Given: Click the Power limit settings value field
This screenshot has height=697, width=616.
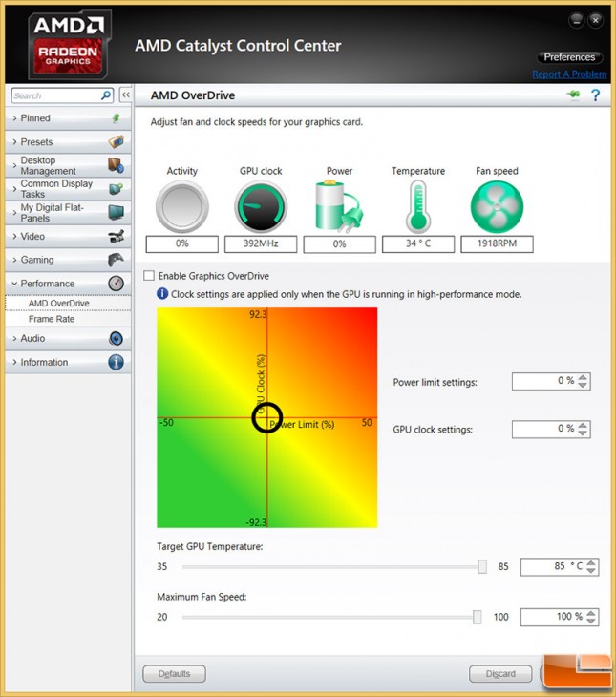Looking at the screenshot, I should pyautogui.click(x=551, y=381).
